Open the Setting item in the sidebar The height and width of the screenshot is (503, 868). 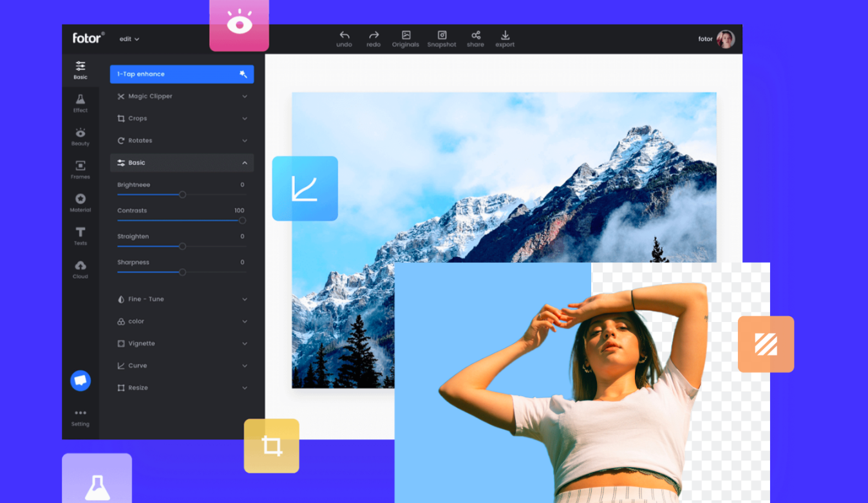pos(80,417)
